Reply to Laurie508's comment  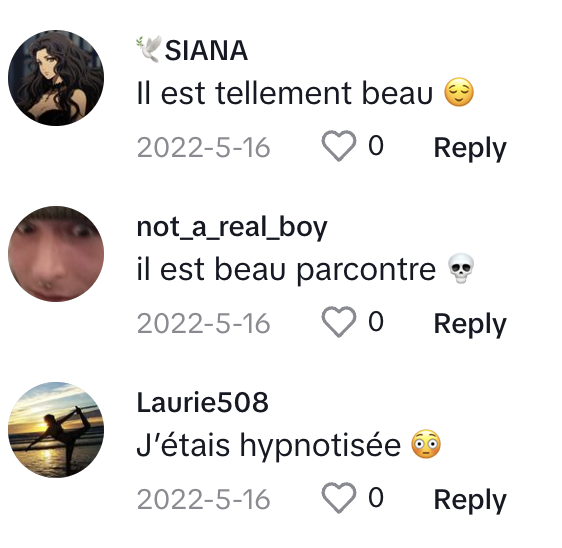470,500
